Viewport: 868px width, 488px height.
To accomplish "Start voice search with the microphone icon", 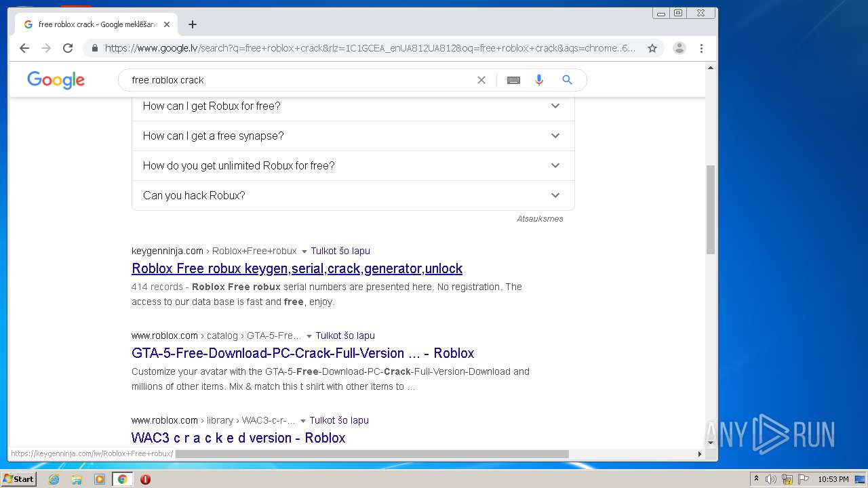I will (539, 80).
